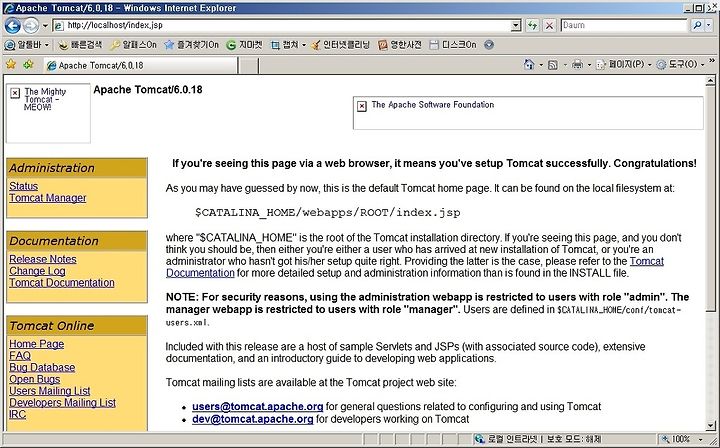Screen dimensions: 720x448
Task: Expand the address bar URL history dropdown
Action: [x=517, y=25]
